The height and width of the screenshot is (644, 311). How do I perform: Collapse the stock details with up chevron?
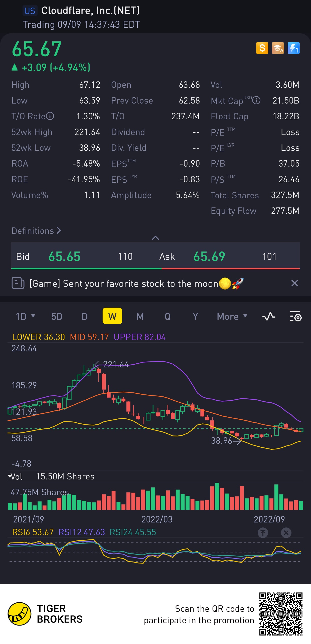(x=155, y=238)
